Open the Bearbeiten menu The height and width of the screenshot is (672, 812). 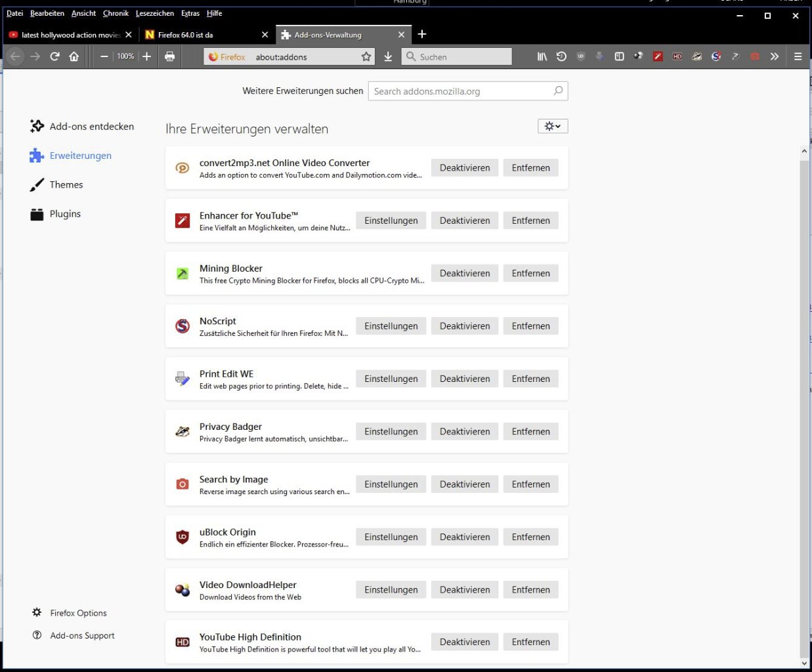pyautogui.click(x=47, y=13)
